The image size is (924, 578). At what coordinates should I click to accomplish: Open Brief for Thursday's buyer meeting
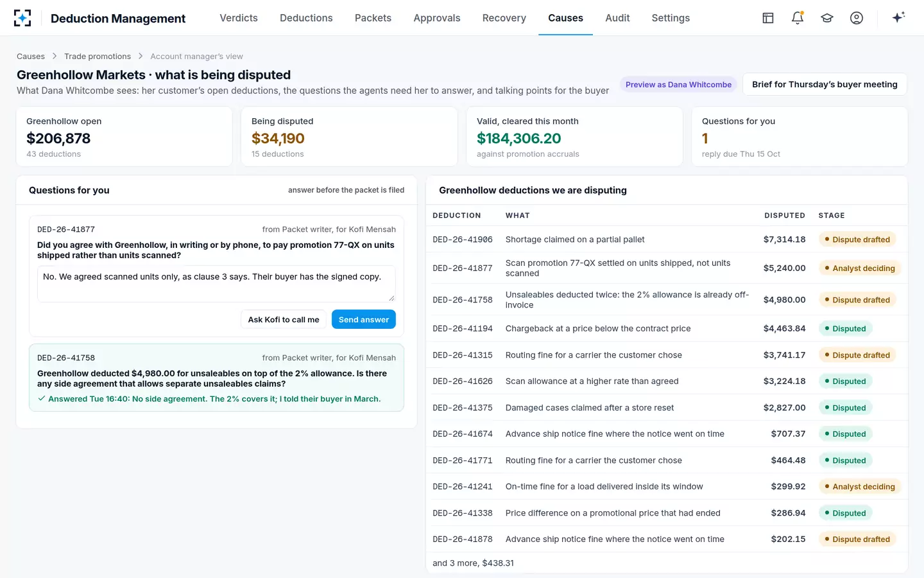825,84
